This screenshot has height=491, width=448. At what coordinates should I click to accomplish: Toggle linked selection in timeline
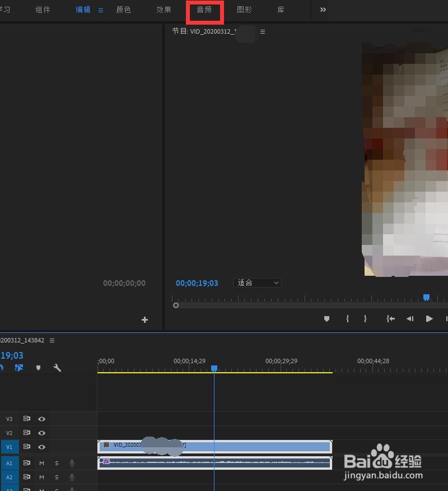pos(19,368)
